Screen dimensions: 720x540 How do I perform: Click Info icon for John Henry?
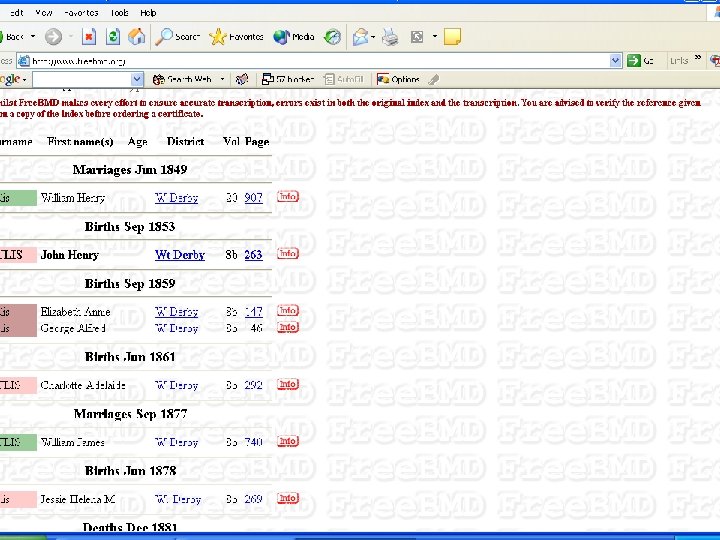(288, 253)
